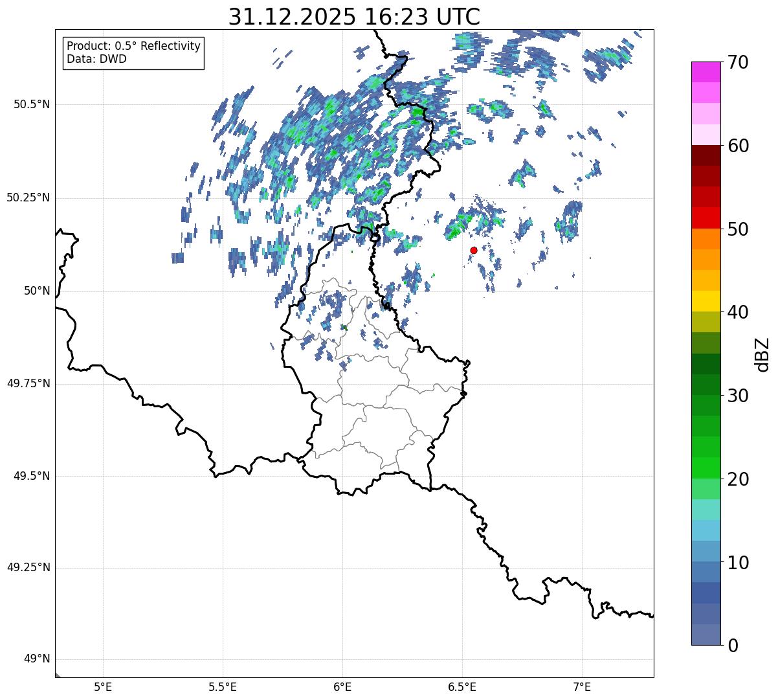Click the turquoise swatch between 10 and 20
This screenshot has width=778, height=700.
[706, 510]
